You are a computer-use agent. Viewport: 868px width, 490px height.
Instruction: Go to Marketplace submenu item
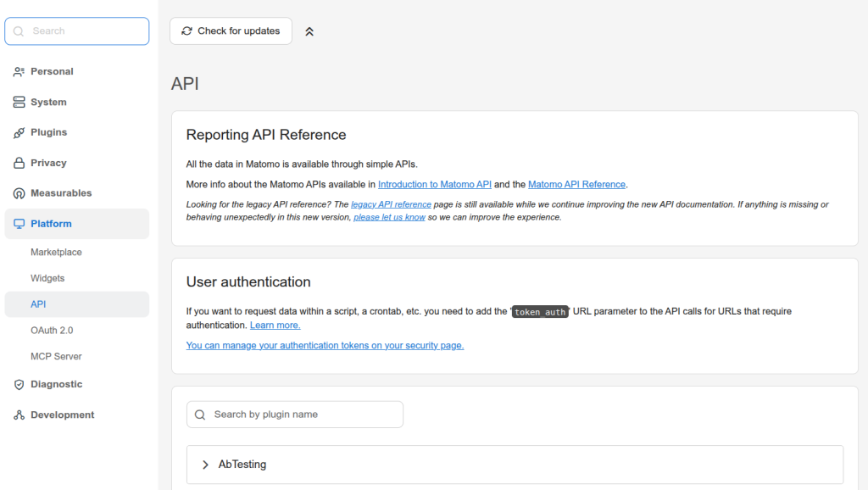[77, 252]
